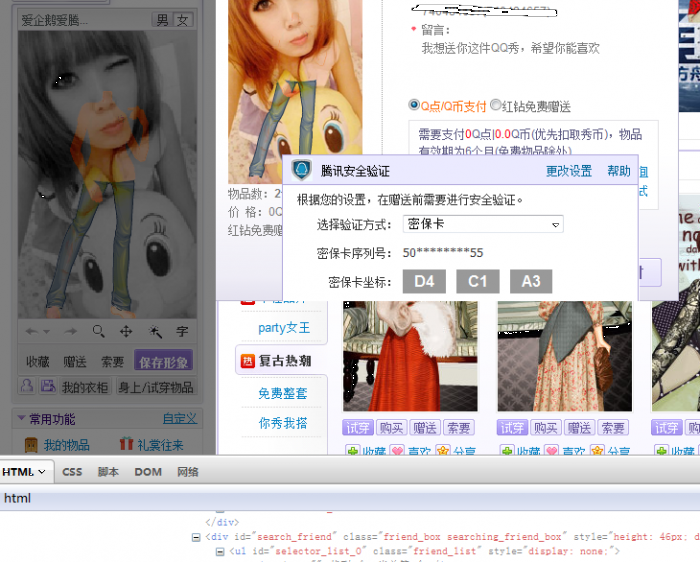Click the red 热 hot icon
This screenshot has width=700, height=562.
[x=248, y=361]
